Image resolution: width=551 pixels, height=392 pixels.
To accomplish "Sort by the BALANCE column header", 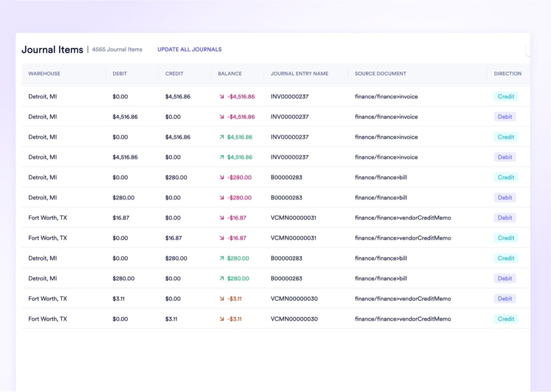I will [230, 74].
